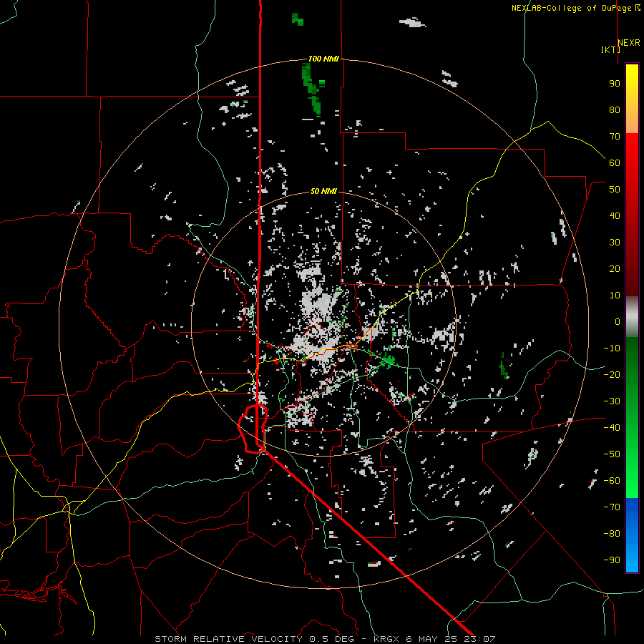644x644 pixels.
Task: Click the 30 value on velocity scale
Action: [615, 243]
